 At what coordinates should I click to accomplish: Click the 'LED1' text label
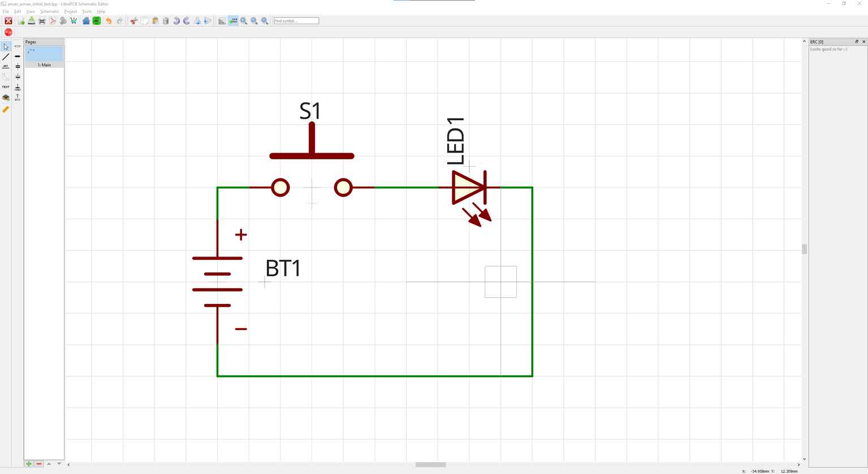point(455,141)
